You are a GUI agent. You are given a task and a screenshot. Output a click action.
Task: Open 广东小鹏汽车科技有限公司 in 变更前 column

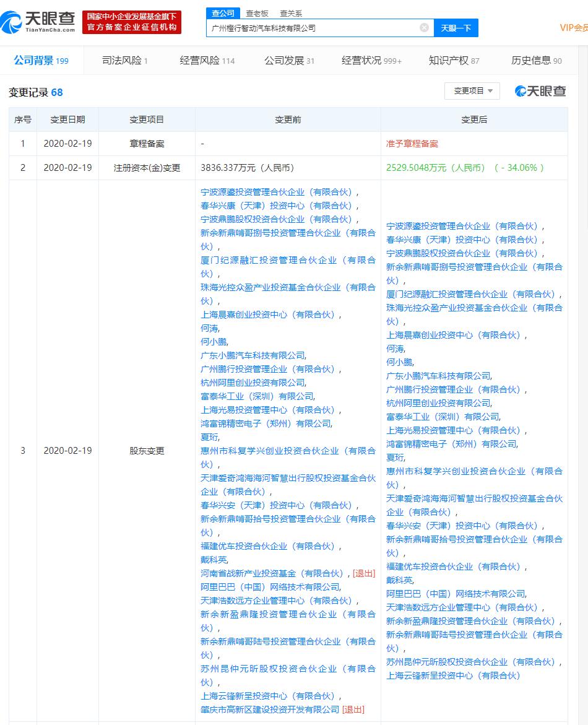[x=253, y=355]
